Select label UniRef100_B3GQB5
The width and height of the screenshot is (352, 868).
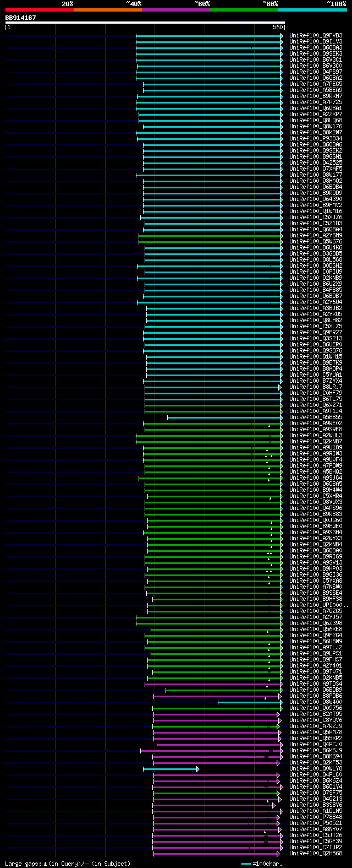[316, 254]
